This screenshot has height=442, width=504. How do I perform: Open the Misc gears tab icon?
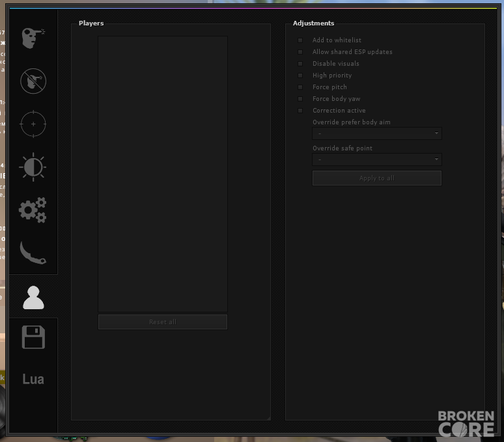click(x=33, y=210)
